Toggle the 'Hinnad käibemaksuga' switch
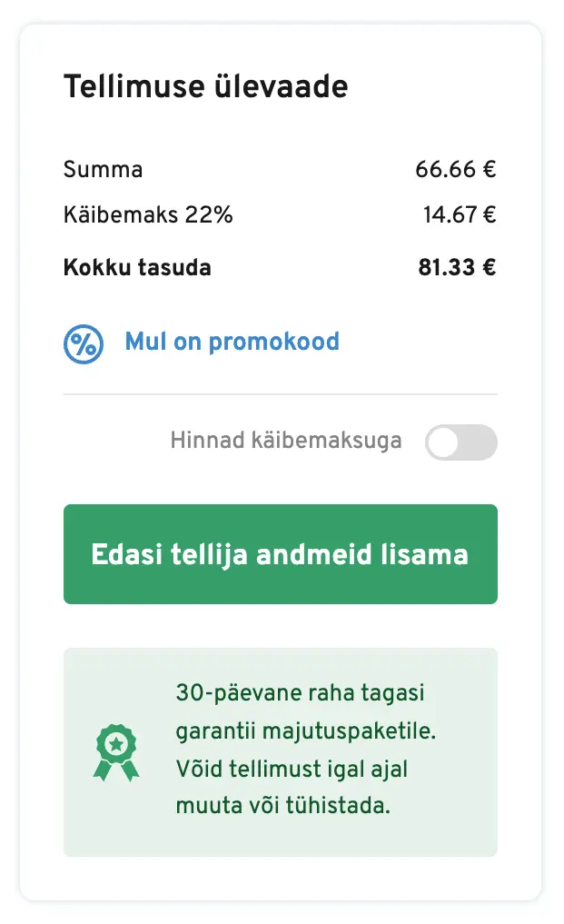The height and width of the screenshot is (924, 564). pyautogui.click(x=461, y=442)
